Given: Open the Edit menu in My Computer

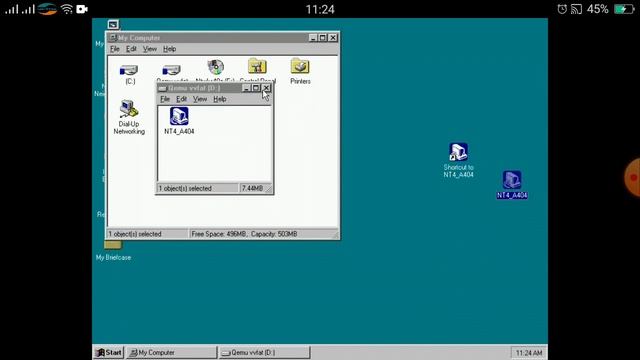Looking at the screenshot, I should (131, 49).
